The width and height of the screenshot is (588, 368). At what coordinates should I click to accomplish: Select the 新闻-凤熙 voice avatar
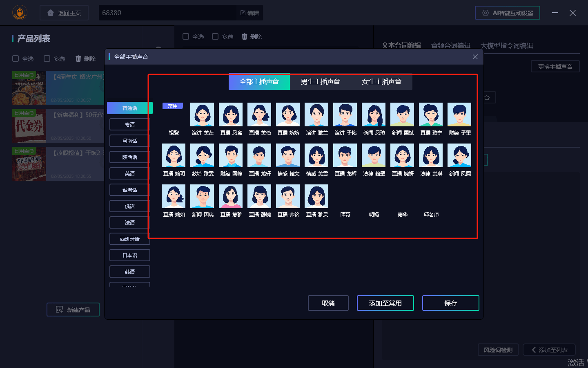point(459,155)
